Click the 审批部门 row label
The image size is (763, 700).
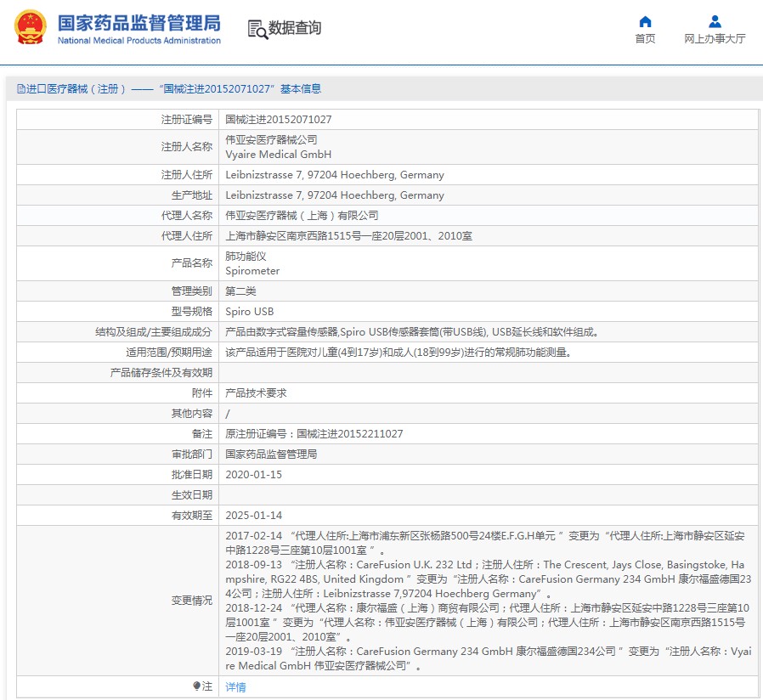pos(192,454)
